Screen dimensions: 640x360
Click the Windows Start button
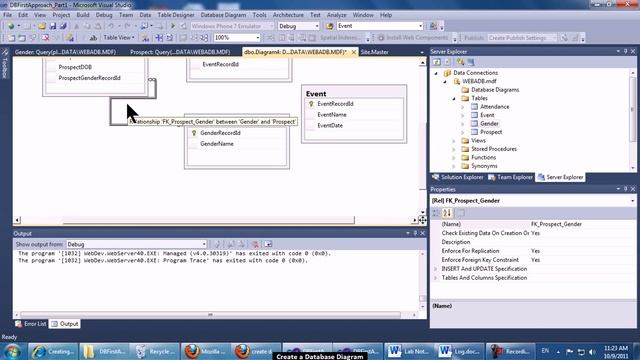12,351
